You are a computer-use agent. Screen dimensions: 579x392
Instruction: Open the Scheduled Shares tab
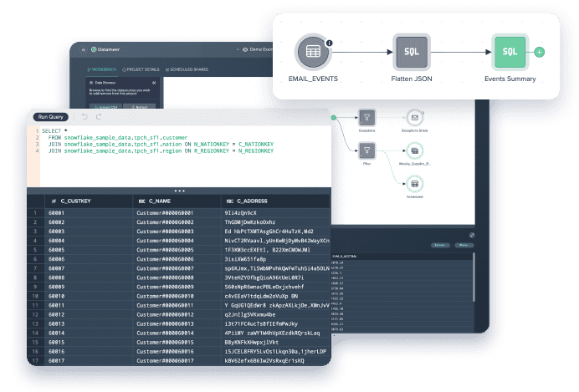tap(187, 69)
